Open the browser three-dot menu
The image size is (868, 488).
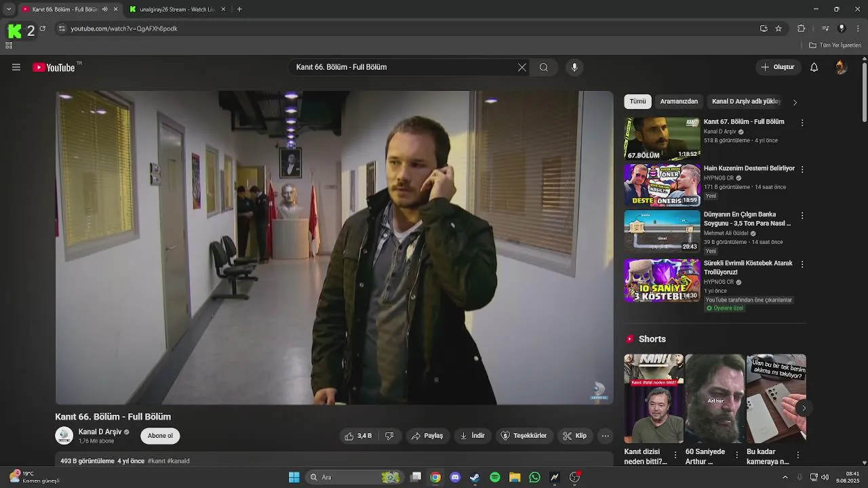[x=859, y=28]
